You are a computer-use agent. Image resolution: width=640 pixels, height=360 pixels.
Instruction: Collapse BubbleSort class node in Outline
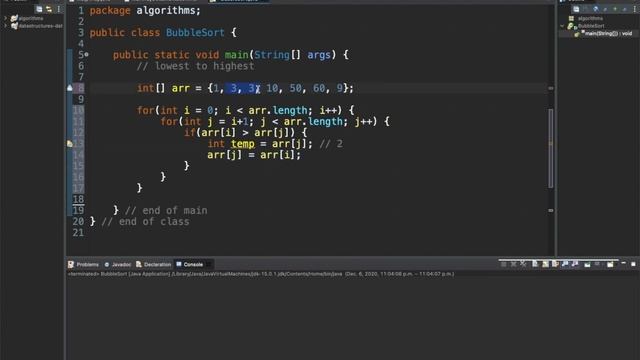(562, 26)
